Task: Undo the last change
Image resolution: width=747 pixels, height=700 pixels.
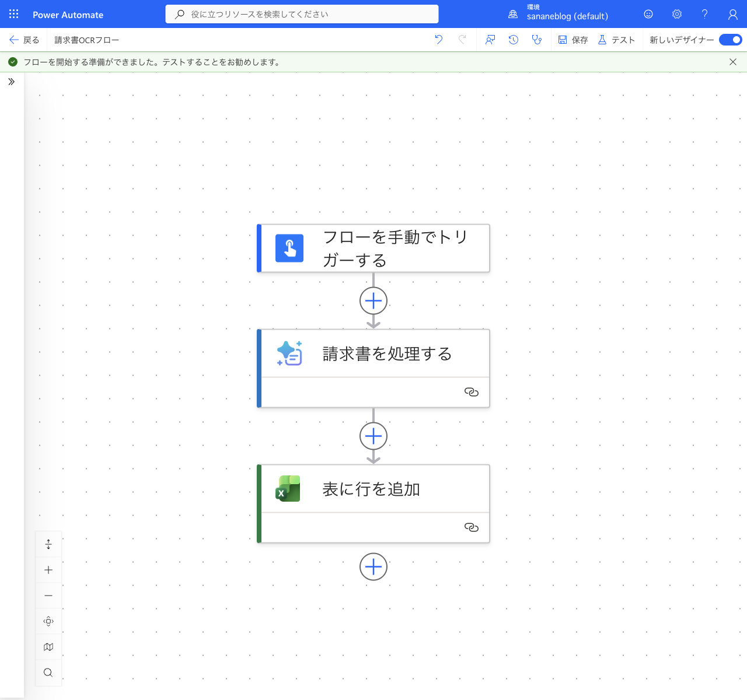Action: click(x=439, y=40)
